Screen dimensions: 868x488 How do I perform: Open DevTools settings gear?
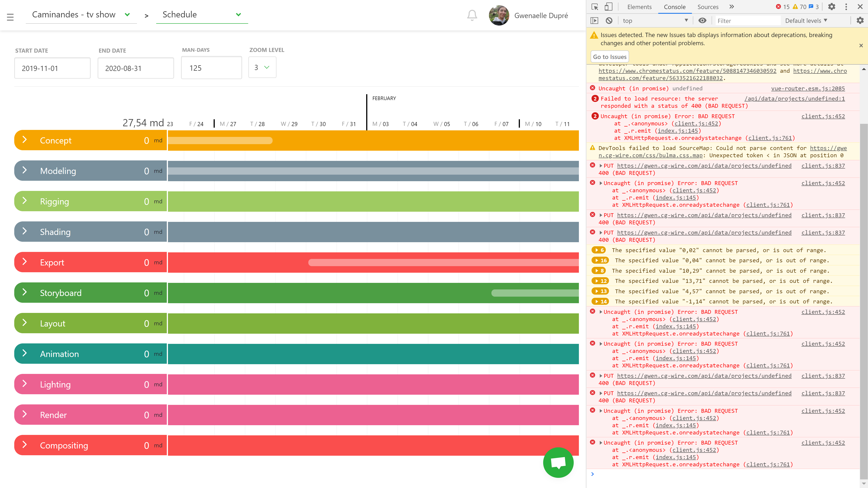pyautogui.click(x=831, y=6)
